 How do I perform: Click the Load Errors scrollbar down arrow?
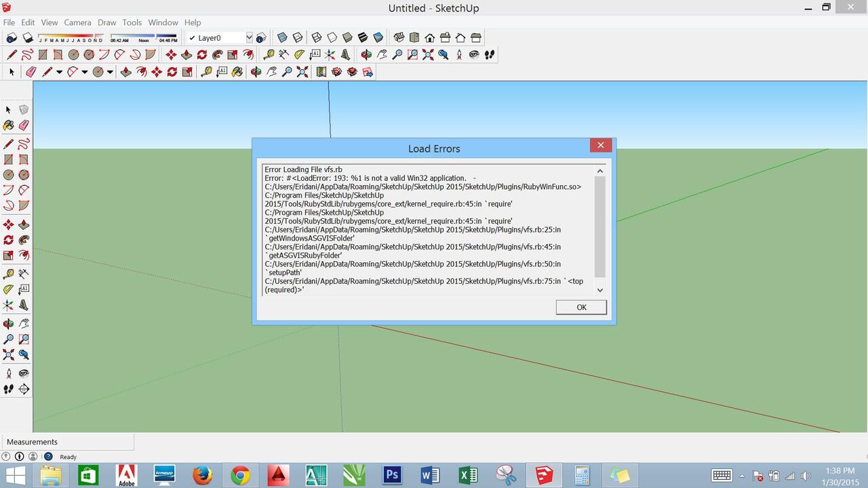pyautogui.click(x=599, y=289)
